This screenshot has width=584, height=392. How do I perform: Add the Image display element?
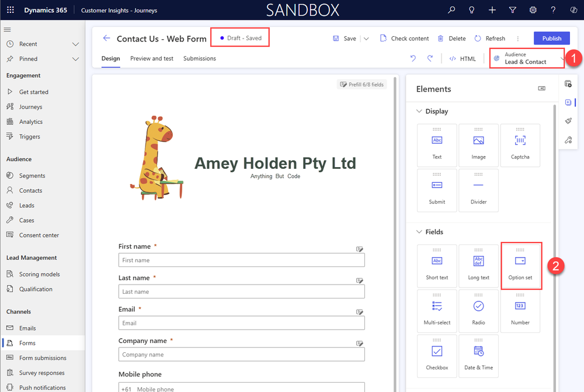(479, 145)
